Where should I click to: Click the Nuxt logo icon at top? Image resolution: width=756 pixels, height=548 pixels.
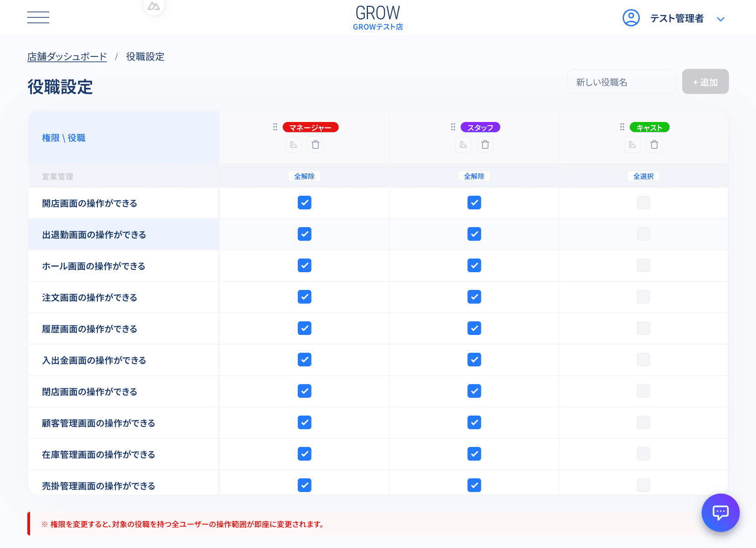pos(154,6)
